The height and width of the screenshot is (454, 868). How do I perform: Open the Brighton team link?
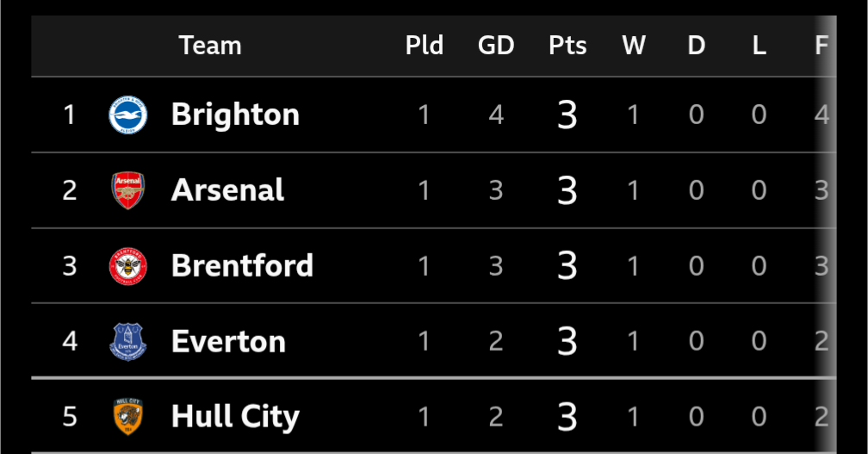point(235,115)
